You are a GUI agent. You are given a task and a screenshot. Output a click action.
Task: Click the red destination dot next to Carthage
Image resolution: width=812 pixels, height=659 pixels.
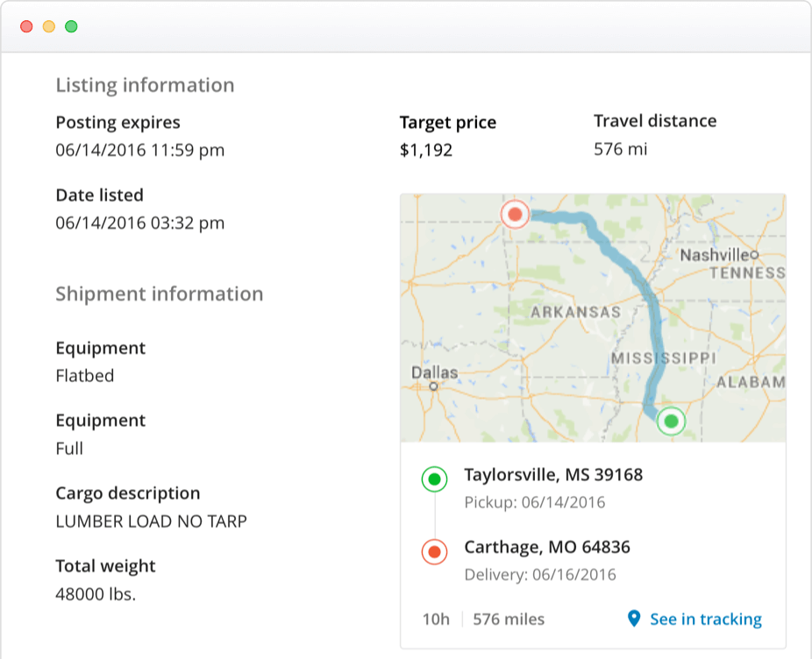[433, 552]
